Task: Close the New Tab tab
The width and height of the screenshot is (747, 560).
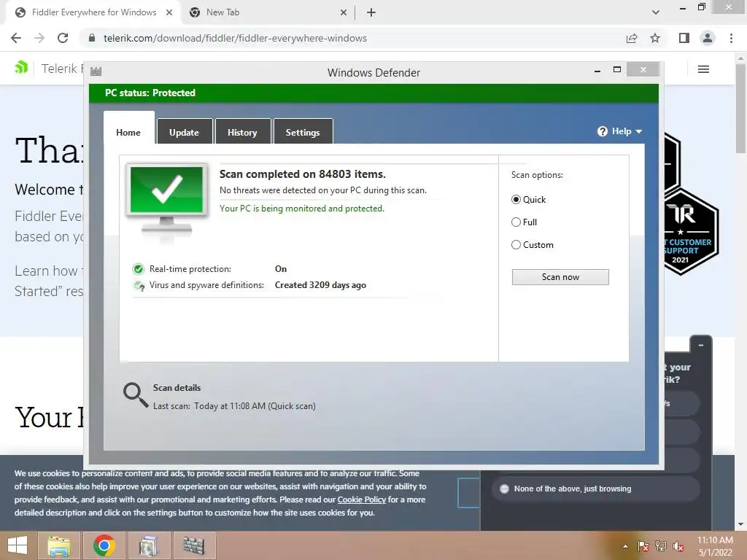Action: (x=344, y=12)
